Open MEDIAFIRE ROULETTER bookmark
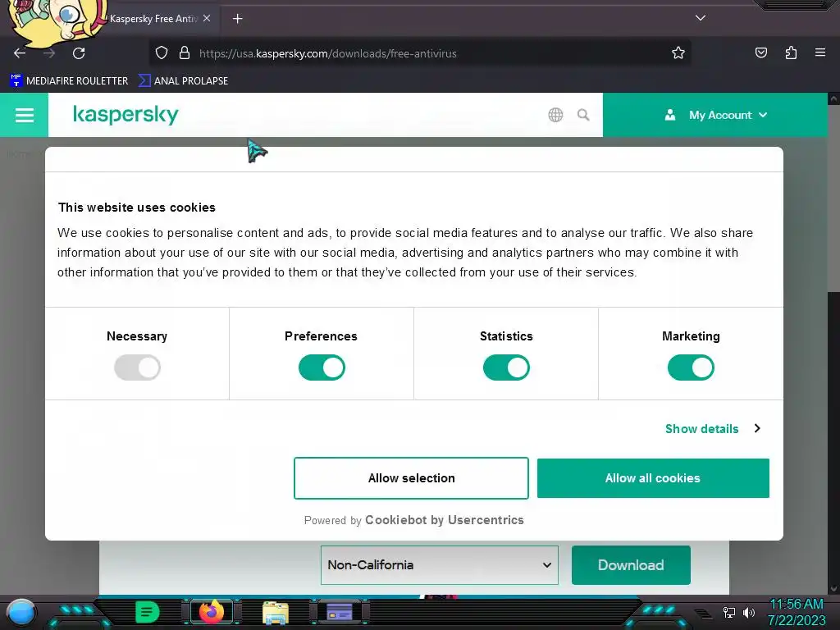 click(69, 81)
